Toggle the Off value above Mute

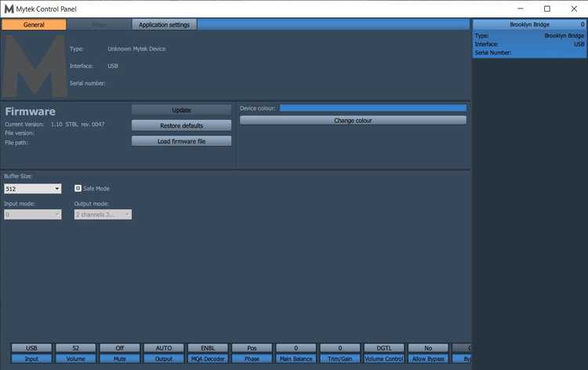coord(120,348)
